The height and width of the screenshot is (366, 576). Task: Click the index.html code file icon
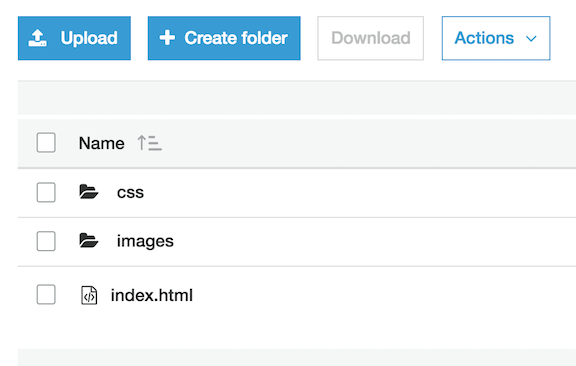[x=89, y=295]
